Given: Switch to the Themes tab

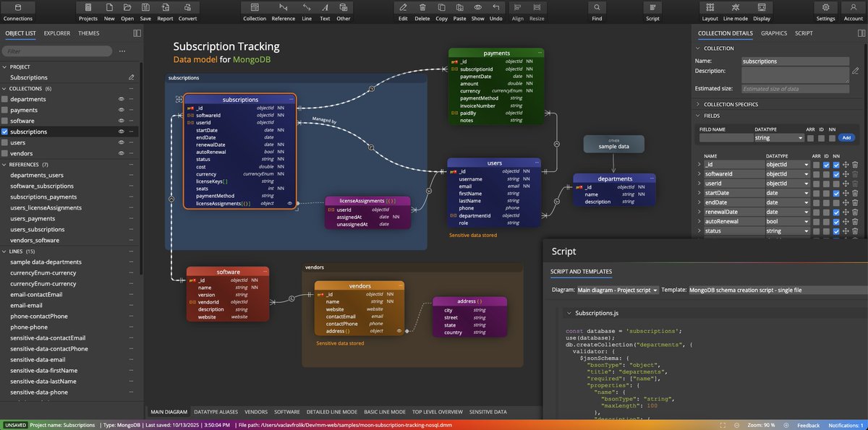Looking at the screenshot, I should pyautogui.click(x=89, y=33).
